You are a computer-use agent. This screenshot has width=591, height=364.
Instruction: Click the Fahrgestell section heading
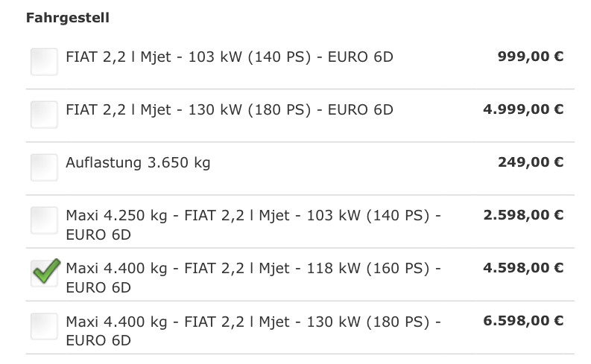68,18
